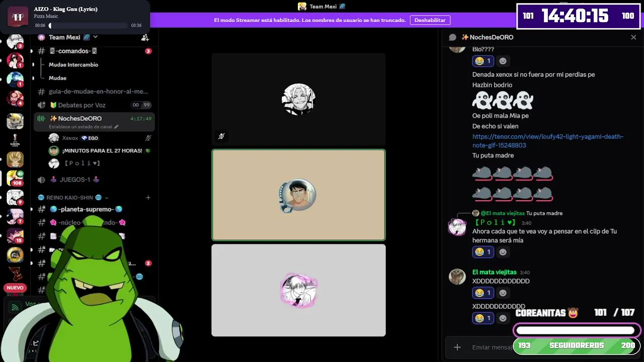This screenshot has height=362, width=644.
Task: Focus the beige speaking-user video tile
Action: [298, 195]
